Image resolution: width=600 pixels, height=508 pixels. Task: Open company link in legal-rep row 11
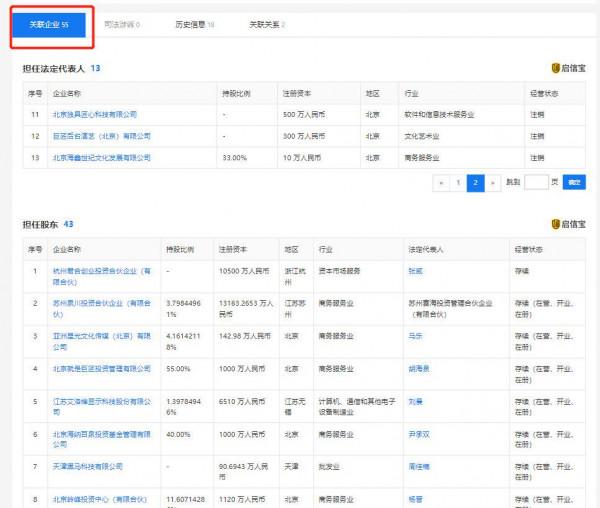(x=95, y=114)
